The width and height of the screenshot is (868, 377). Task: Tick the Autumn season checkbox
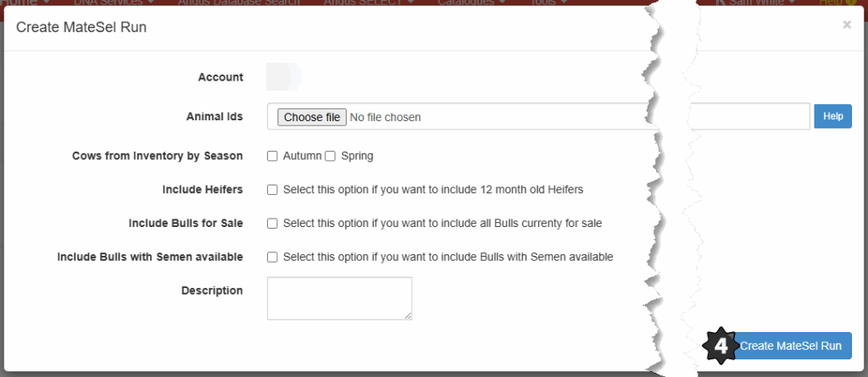pyautogui.click(x=273, y=156)
